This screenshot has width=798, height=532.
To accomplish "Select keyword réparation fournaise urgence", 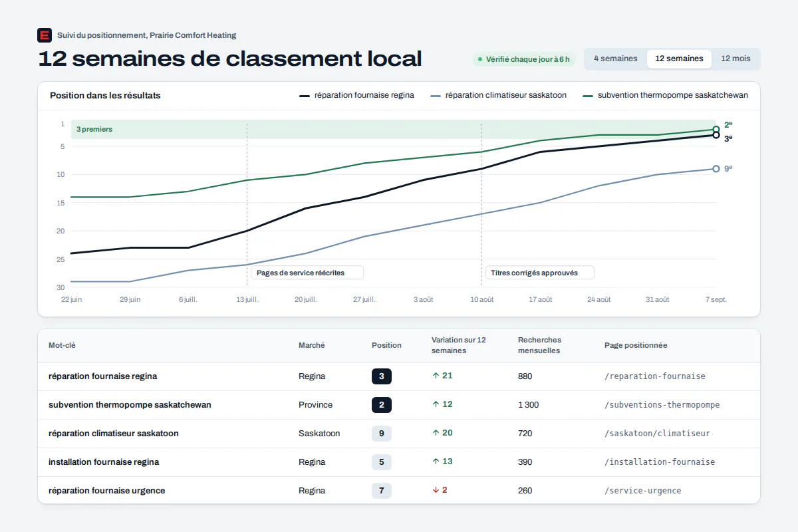I will pyautogui.click(x=106, y=491).
